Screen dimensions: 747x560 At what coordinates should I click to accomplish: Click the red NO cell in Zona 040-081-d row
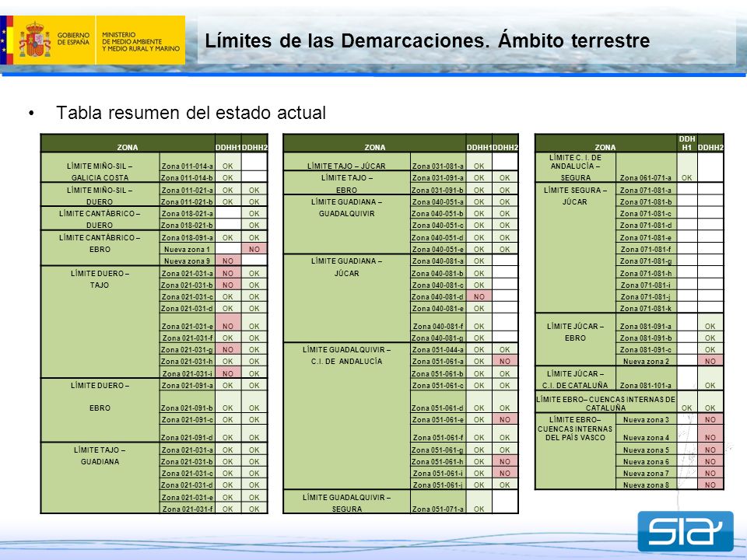click(x=479, y=296)
